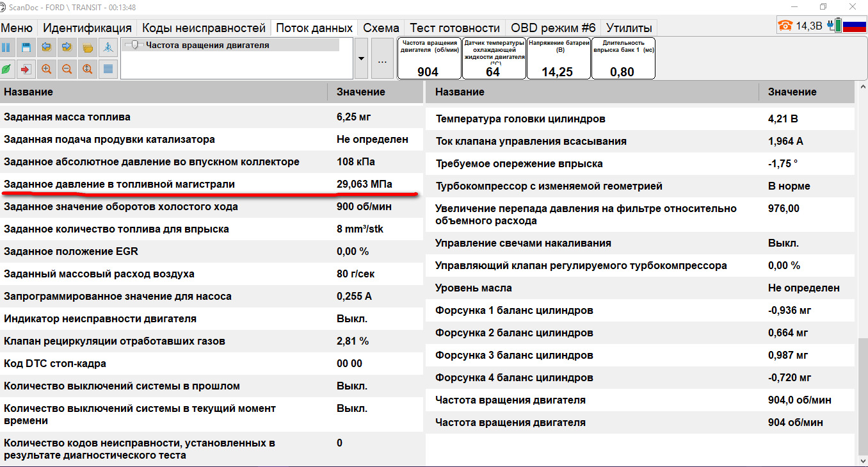Toggle the line list view icon
Screen dimensions: 868x467
tap(108, 69)
